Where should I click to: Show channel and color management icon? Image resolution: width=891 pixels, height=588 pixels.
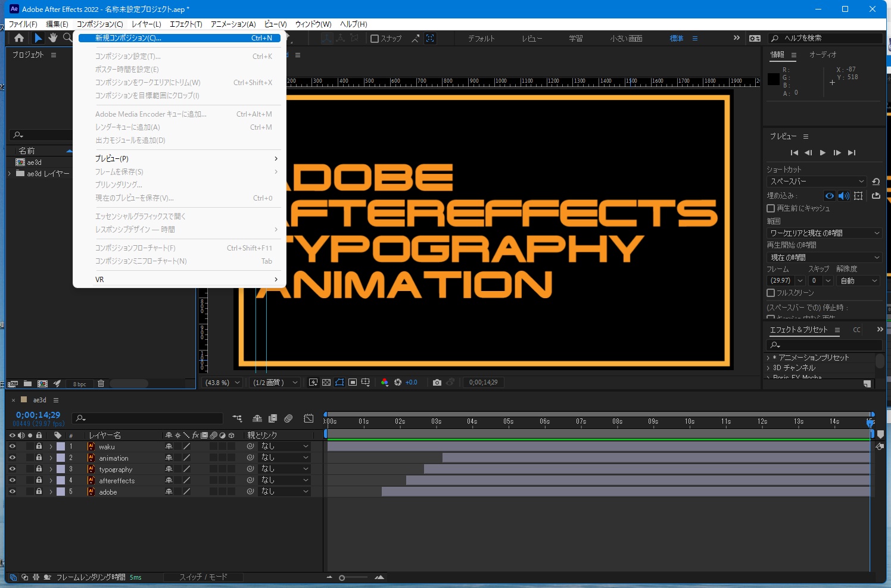385,382
